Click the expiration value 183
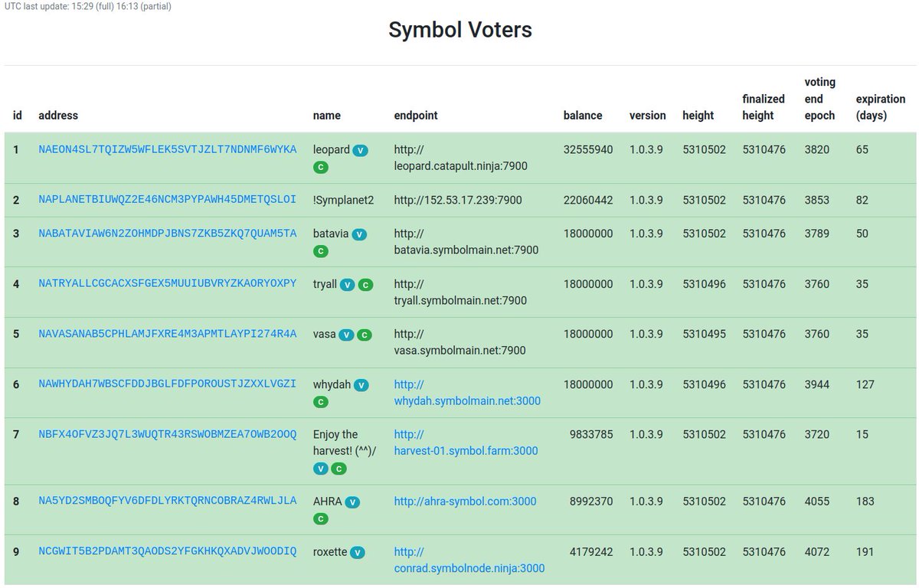The image size is (919, 588). click(865, 501)
